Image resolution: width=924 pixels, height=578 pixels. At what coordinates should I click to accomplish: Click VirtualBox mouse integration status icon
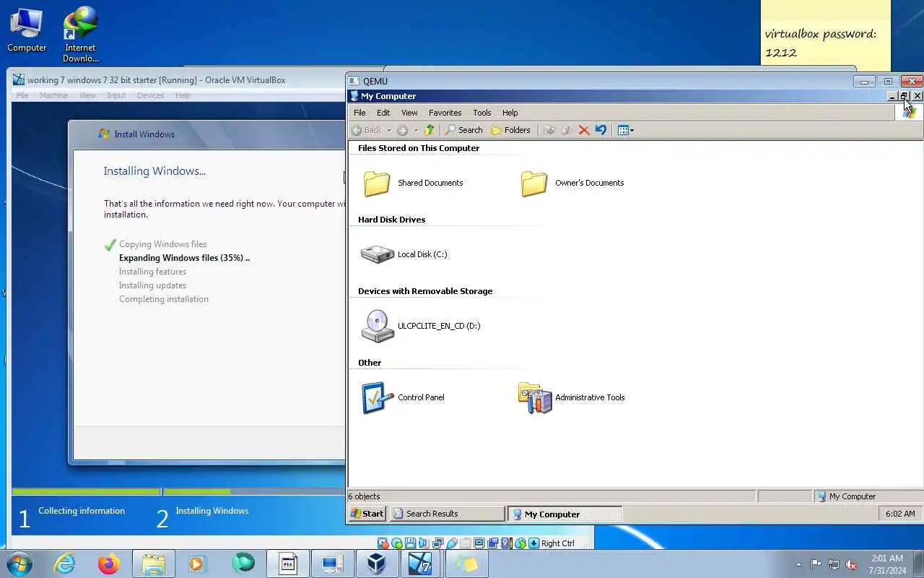coord(520,543)
